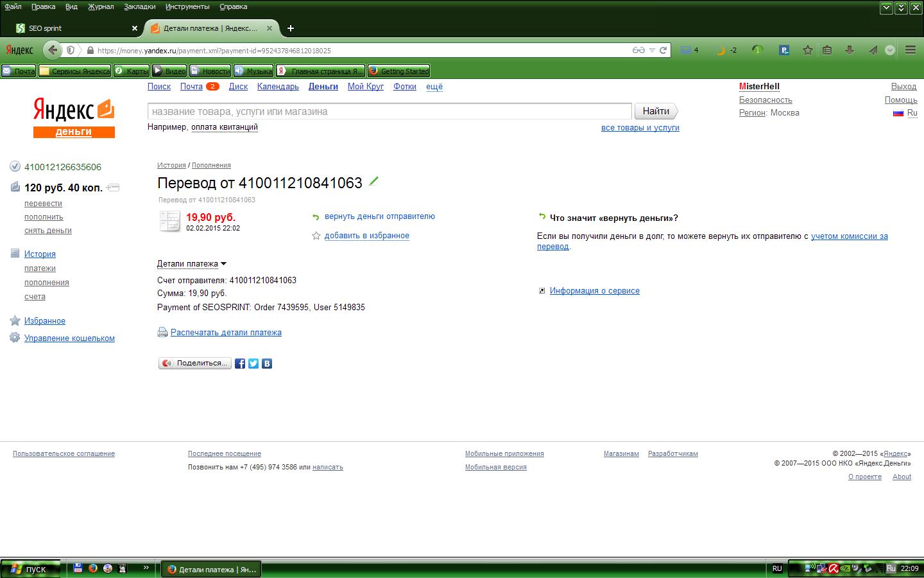This screenshot has width=924, height=578.
Task: Click 'Информация о сервисе' link
Action: pyautogui.click(x=595, y=291)
